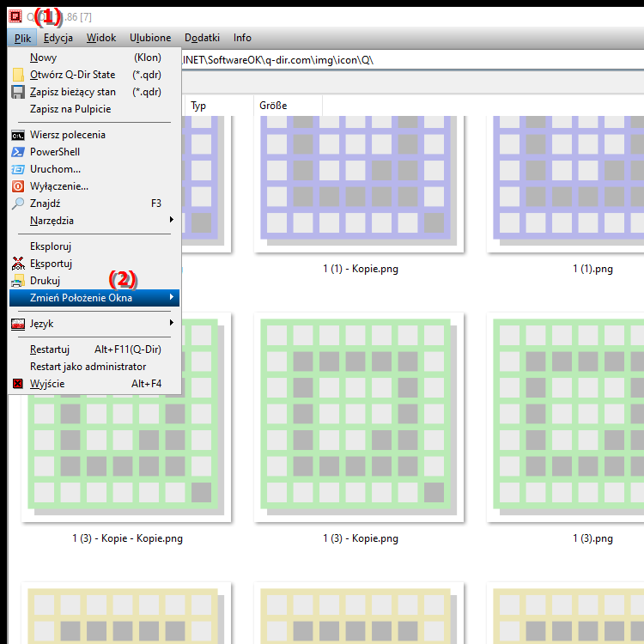Launch Wiersz polecenia from the menu
The image size is (644, 644).
pyautogui.click(x=94, y=135)
